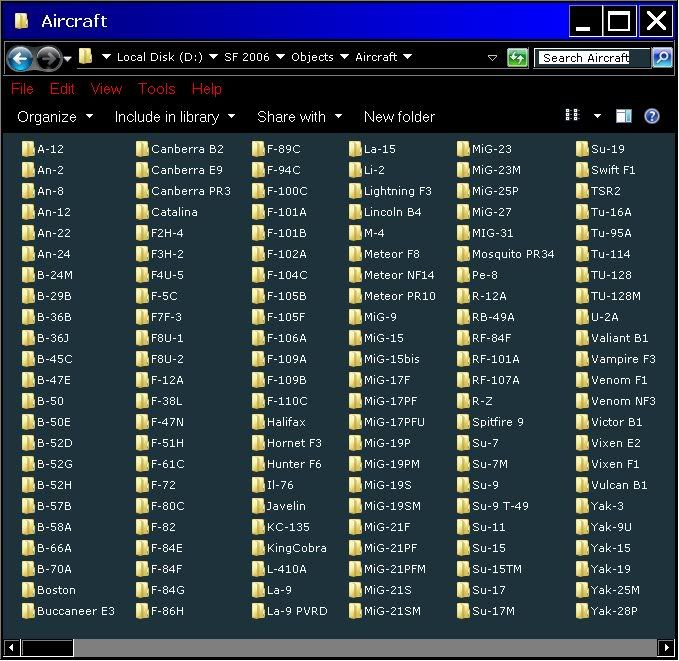This screenshot has height=661, width=679.
Task: Go to Local Disk (D:) breadcrumb
Action: [160, 57]
